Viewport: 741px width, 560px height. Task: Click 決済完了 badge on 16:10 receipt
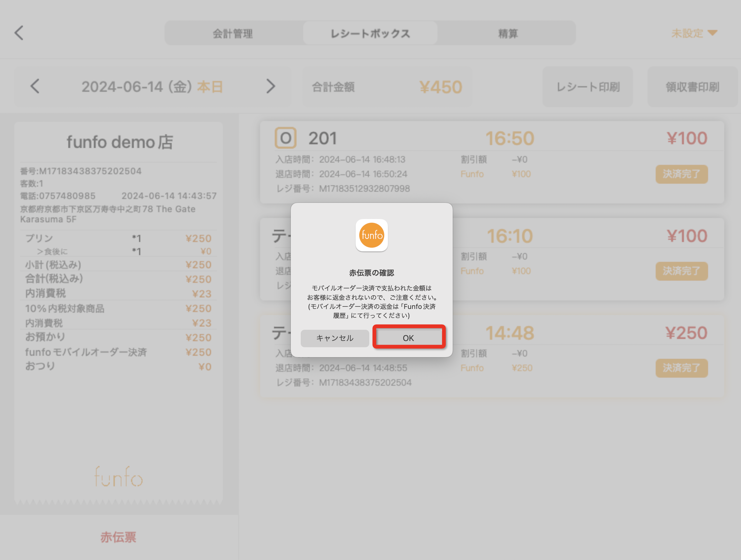(x=681, y=271)
